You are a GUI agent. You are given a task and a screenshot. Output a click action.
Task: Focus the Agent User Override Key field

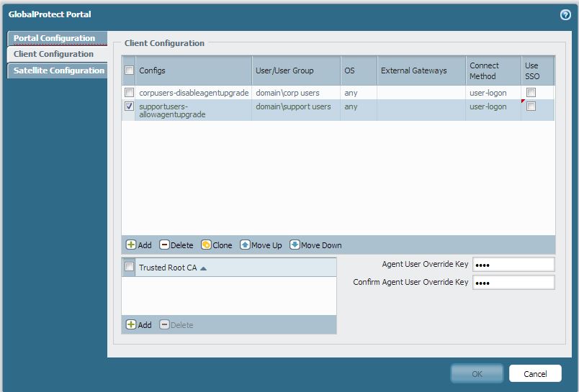coord(513,265)
